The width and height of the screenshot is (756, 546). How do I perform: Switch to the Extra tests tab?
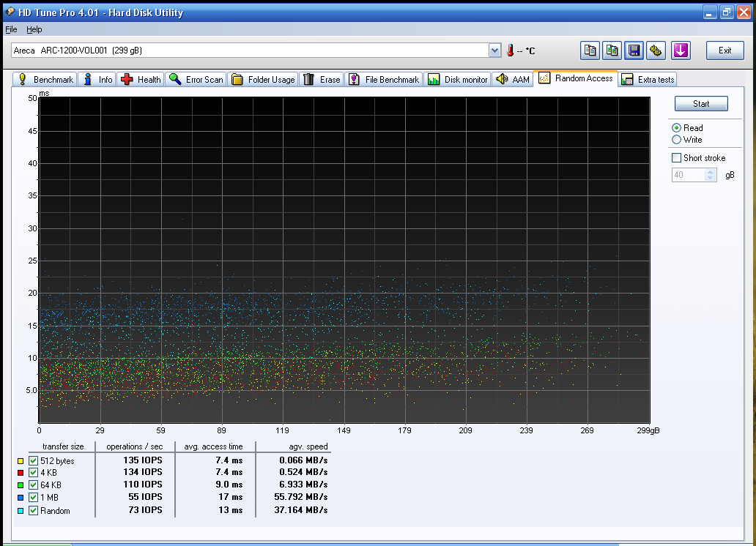[x=648, y=80]
